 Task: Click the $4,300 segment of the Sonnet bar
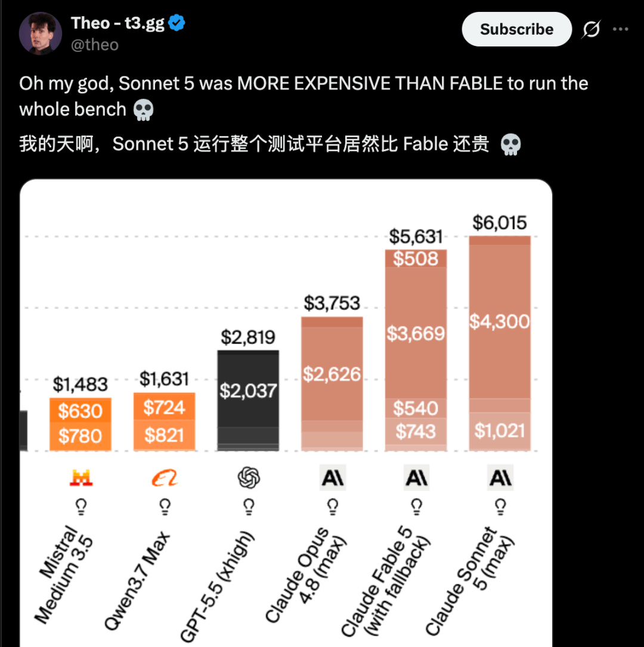(500, 321)
